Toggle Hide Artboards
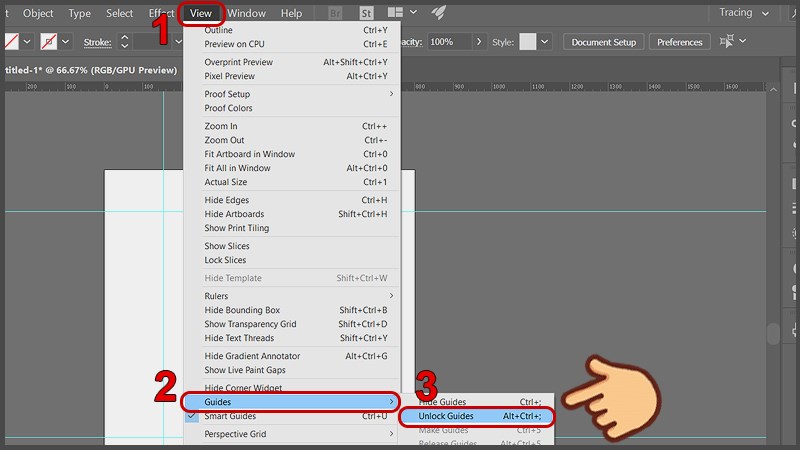Image resolution: width=800 pixels, height=450 pixels. [292, 214]
